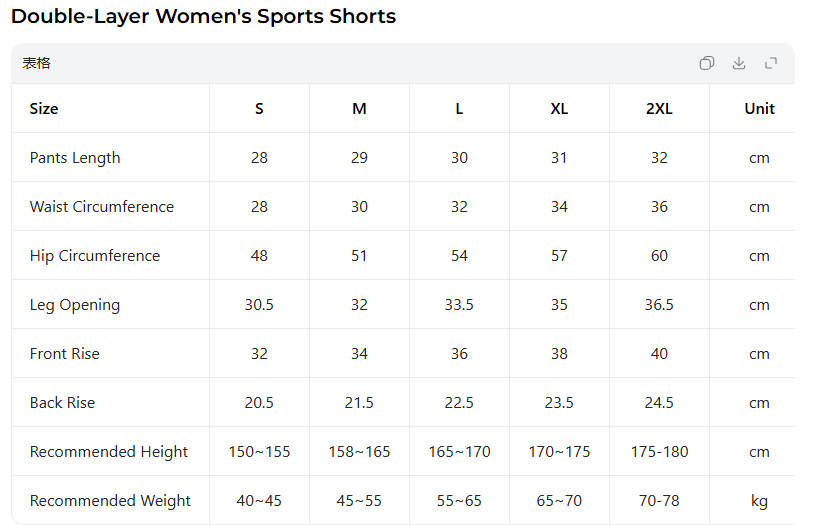This screenshot has height=525, width=818.
Task: Select the XL column header
Action: coord(559,109)
